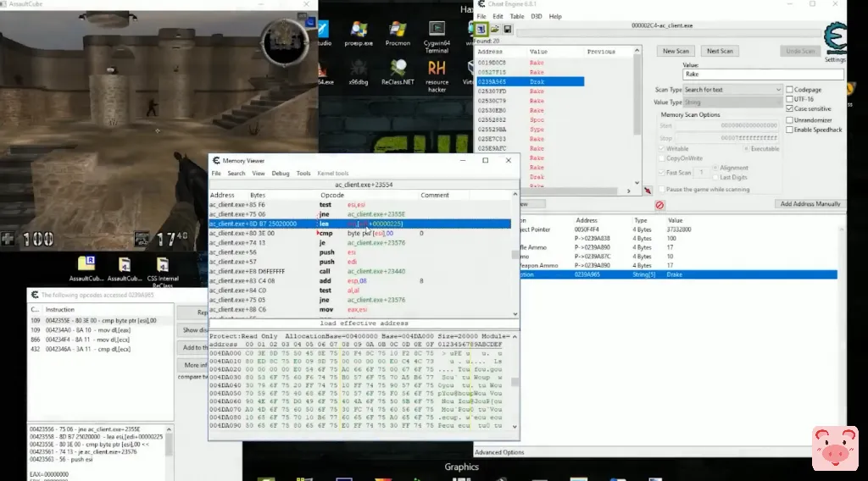Click the Memory Viewer title bar icon
The height and width of the screenshot is (481, 868).
pos(216,160)
